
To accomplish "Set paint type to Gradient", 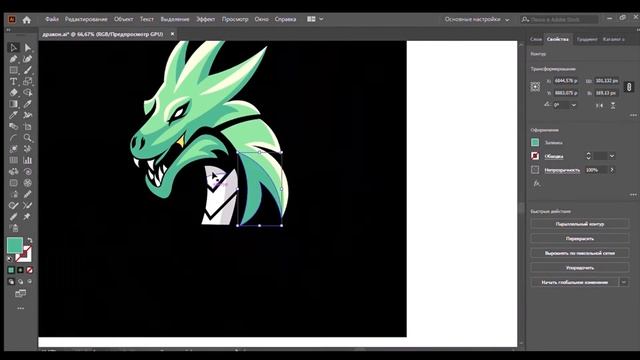I will tap(20, 270).
